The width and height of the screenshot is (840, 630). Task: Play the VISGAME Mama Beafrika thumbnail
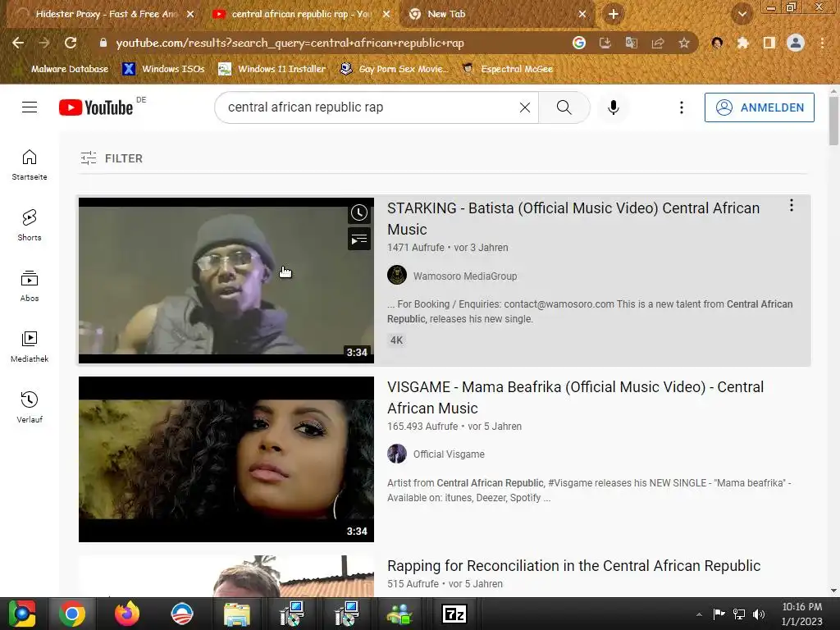[x=226, y=459]
